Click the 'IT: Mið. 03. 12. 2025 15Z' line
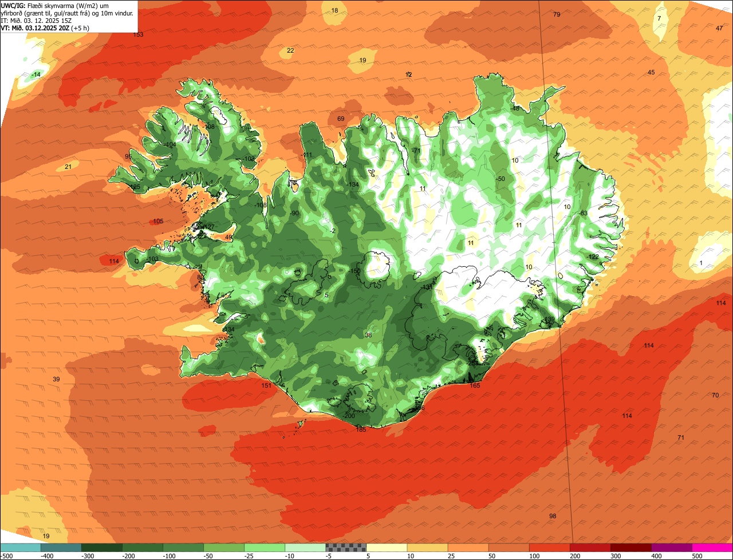The height and width of the screenshot is (560, 733). [37, 20]
